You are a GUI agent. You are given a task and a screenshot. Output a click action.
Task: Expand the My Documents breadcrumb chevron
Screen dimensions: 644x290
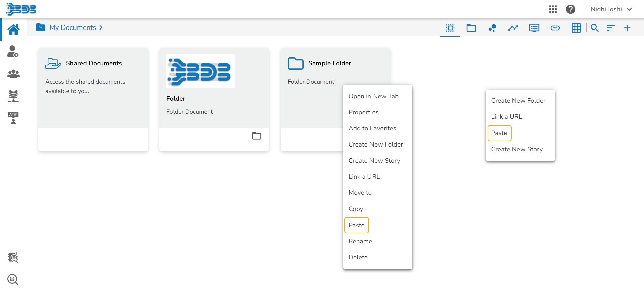pyautogui.click(x=101, y=28)
